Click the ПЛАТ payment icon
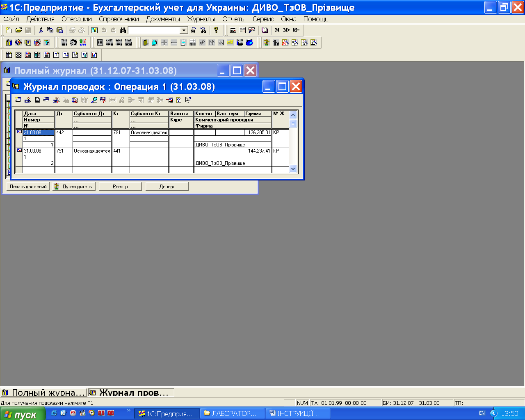Image resolution: width=525 pixels, height=420 pixels. (x=128, y=42)
